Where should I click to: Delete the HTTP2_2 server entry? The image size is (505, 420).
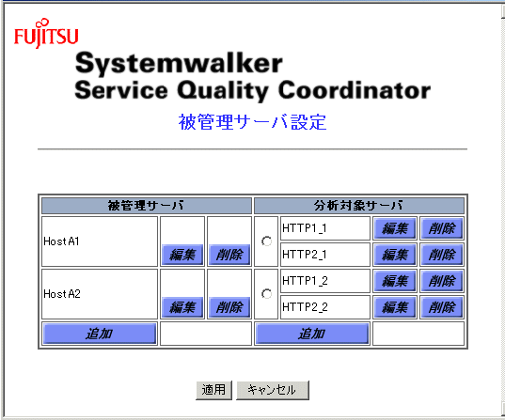442,307
